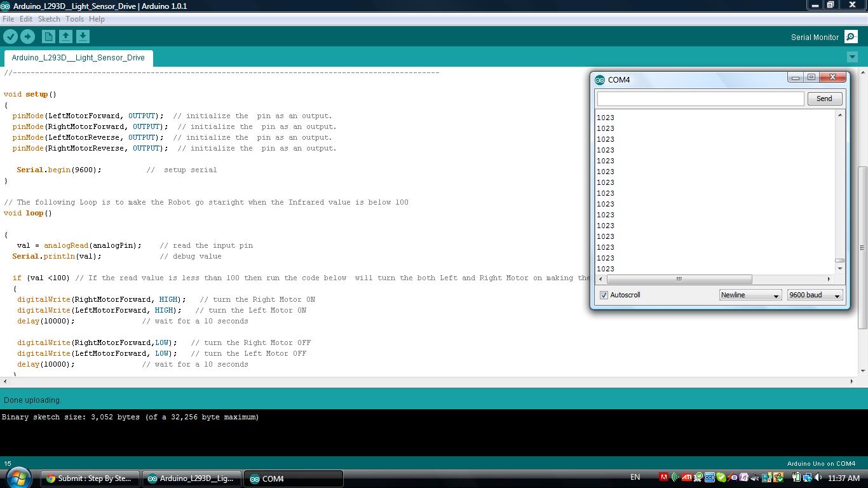Click the Verify sketch checkmark icon

pyautogui.click(x=11, y=37)
